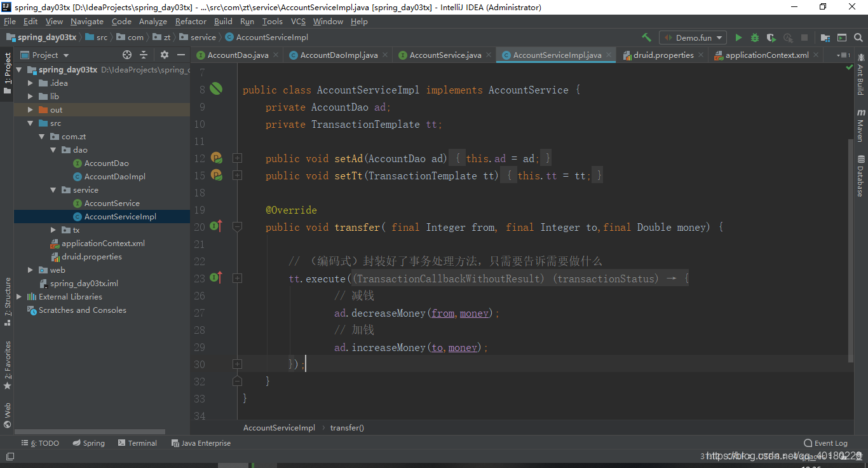The image size is (868, 468).
Task: Expand the tx package arrow
Action: [x=53, y=230]
